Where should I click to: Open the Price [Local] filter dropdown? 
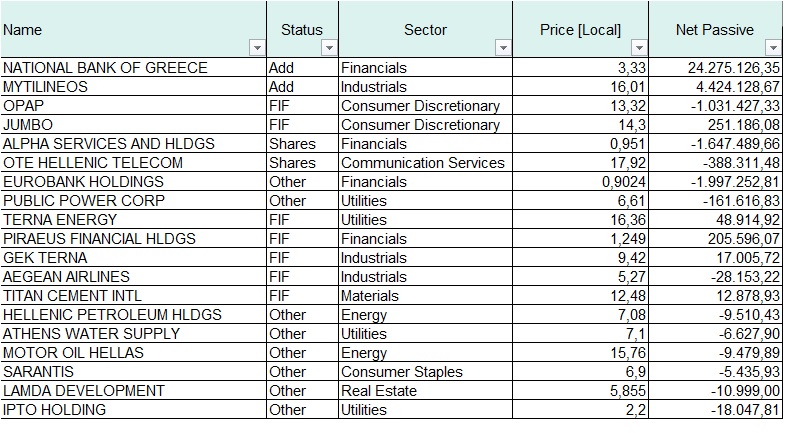tap(638, 49)
